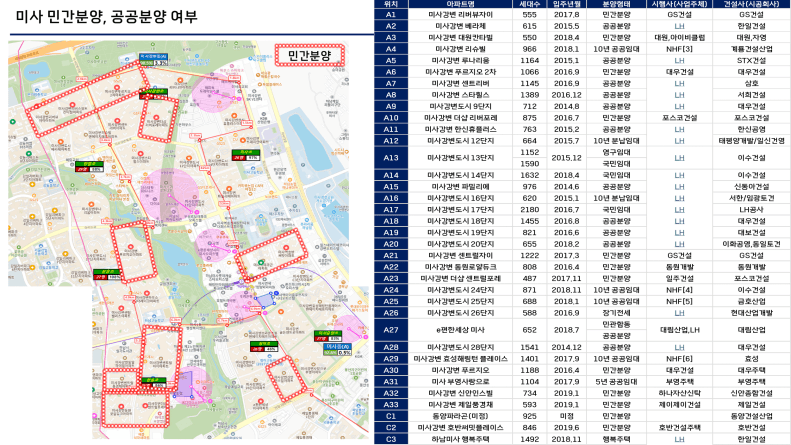The image size is (791, 445).
Task: Click developer cell '호반건설주택'
Action: [679, 428]
